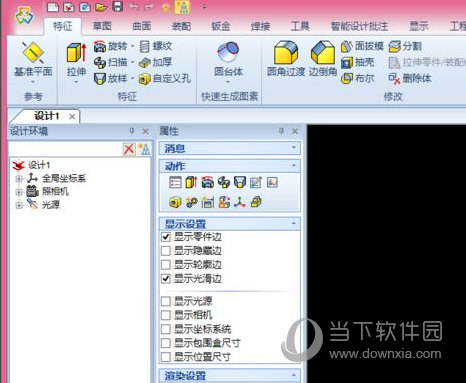The height and width of the screenshot is (383, 466).
Task: Switch to the 曲面 ribbon tab
Action: pyautogui.click(x=142, y=26)
